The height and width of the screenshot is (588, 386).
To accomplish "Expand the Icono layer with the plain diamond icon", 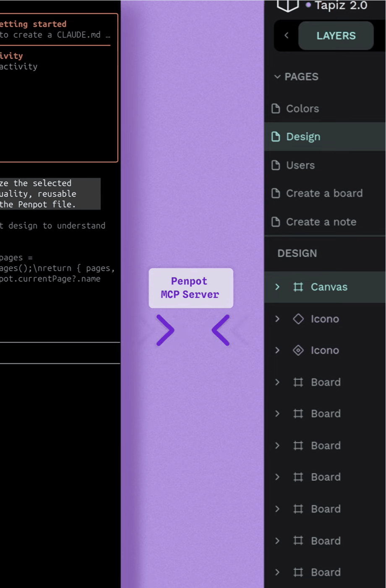I will click(277, 319).
